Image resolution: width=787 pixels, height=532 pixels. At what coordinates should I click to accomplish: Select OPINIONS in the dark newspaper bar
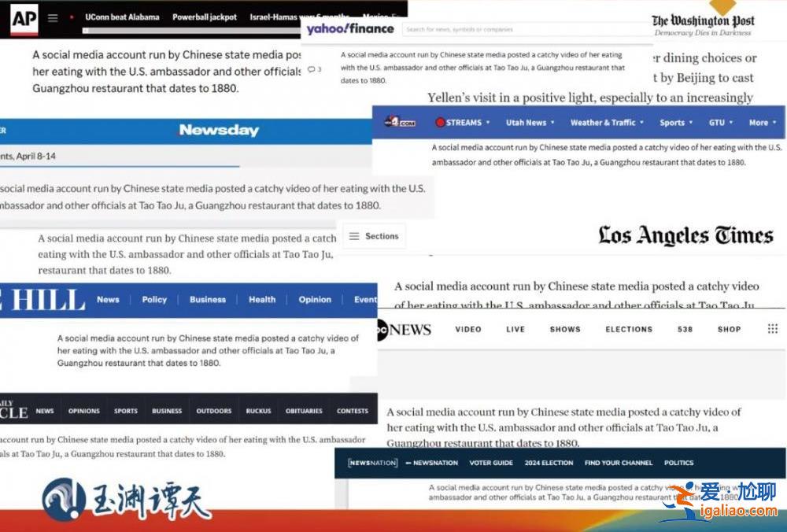point(84,411)
